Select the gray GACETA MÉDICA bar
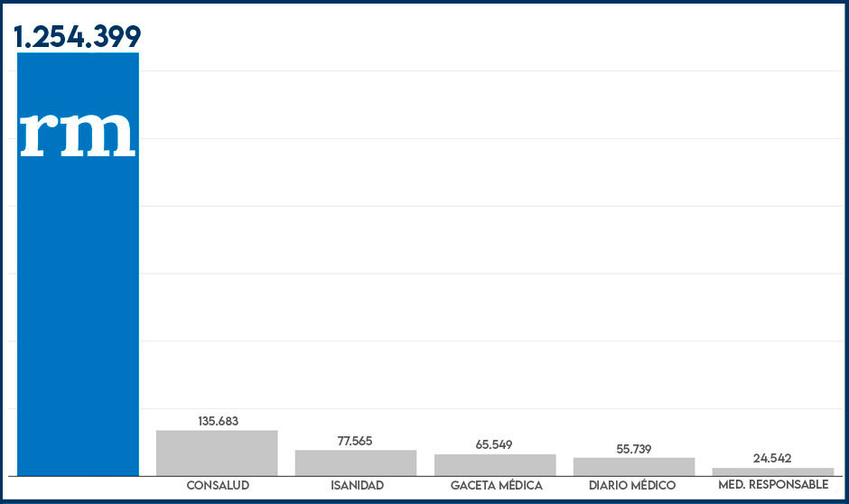 (495, 464)
